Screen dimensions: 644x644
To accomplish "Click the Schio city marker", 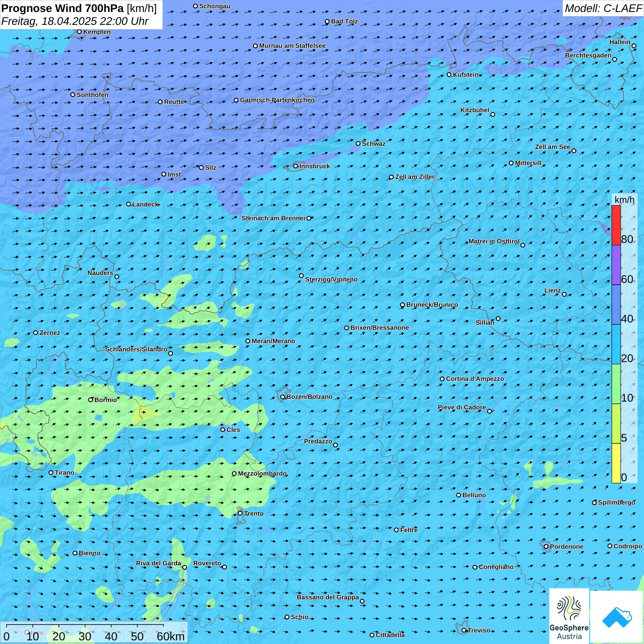I will (287, 617).
